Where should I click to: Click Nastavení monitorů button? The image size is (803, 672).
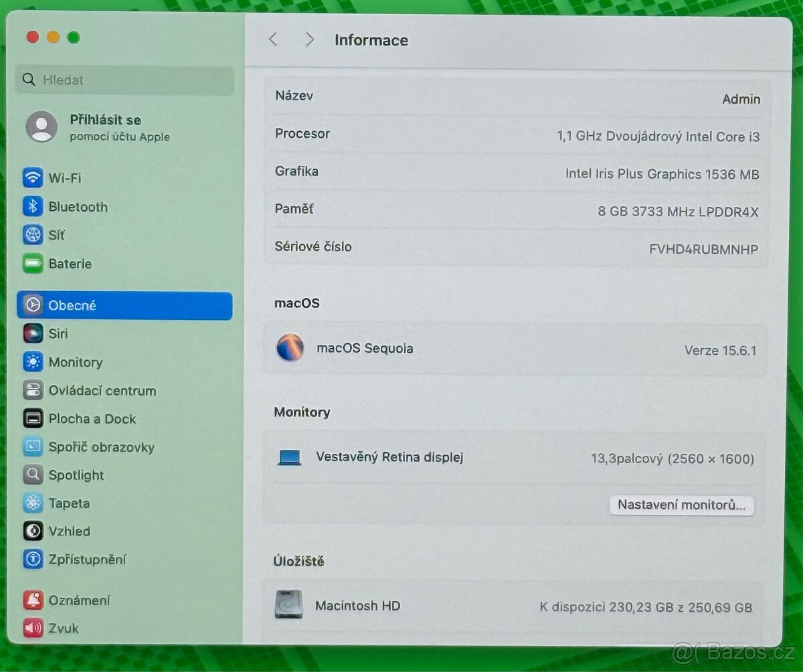click(681, 505)
